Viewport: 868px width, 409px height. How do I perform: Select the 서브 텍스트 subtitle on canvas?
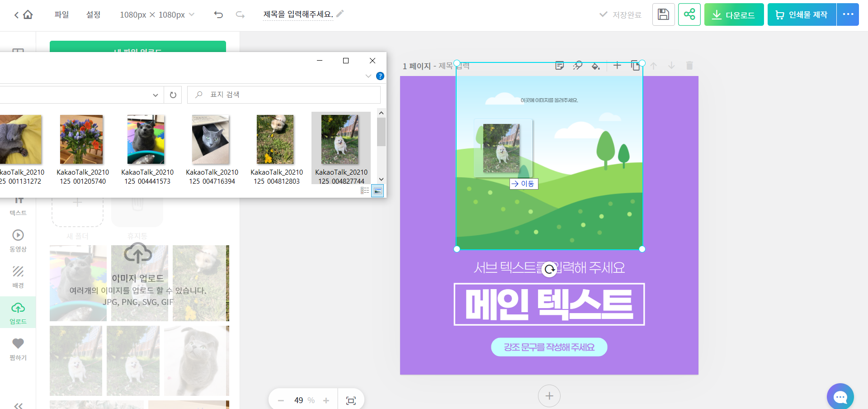point(549,267)
